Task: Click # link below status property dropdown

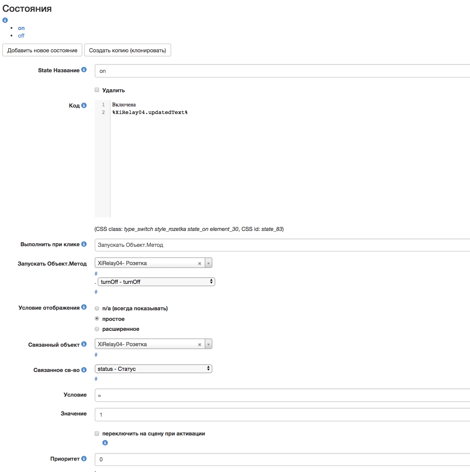Action: tap(96, 379)
